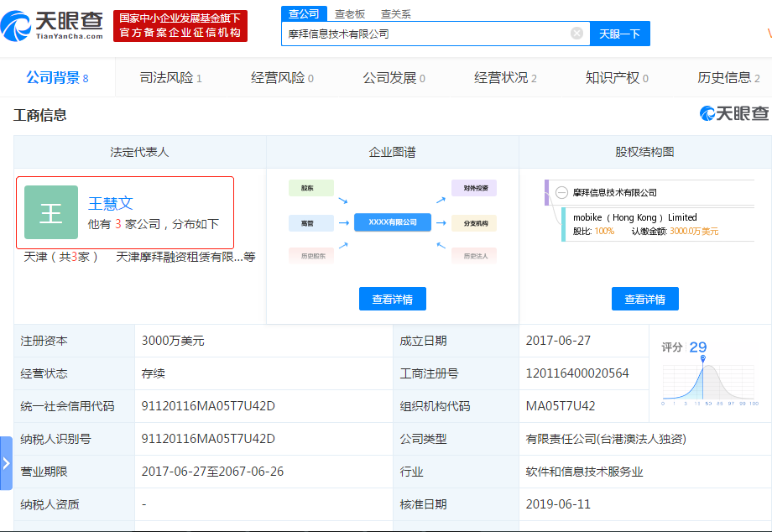The width and height of the screenshot is (772, 532).
Task: Click the 天眼一下 search button
Action: pyautogui.click(x=620, y=34)
